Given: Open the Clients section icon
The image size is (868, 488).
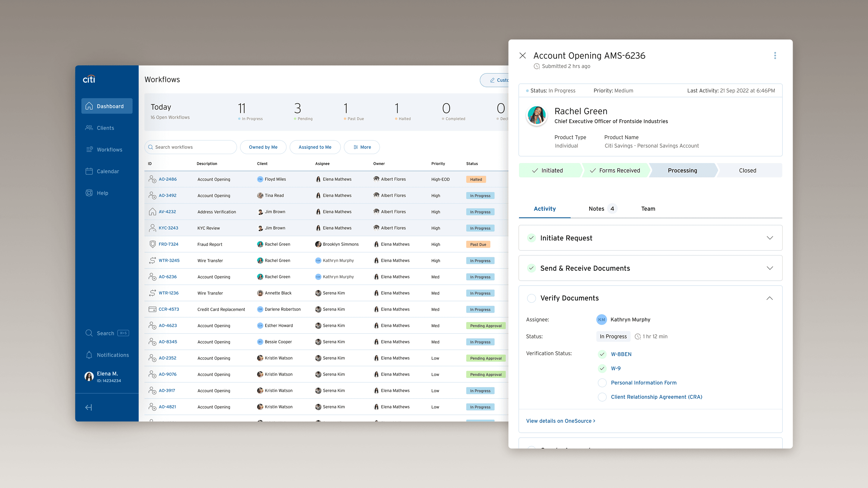Looking at the screenshot, I should (x=89, y=128).
